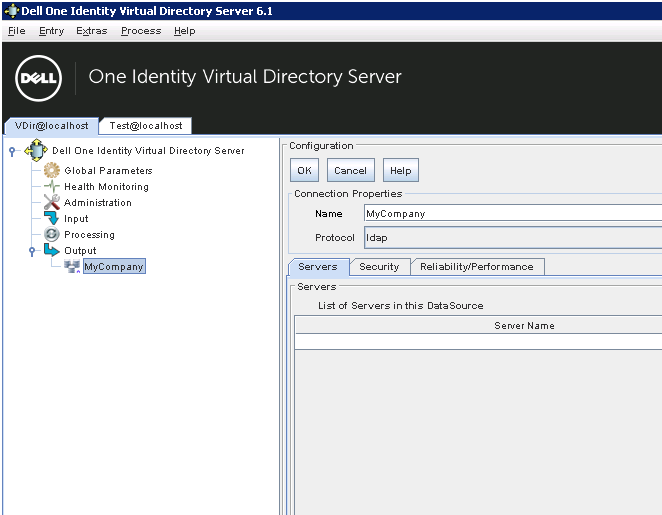The width and height of the screenshot is (662, 515).
Task: Click the Input arrow icon
Action: [52, 218]
